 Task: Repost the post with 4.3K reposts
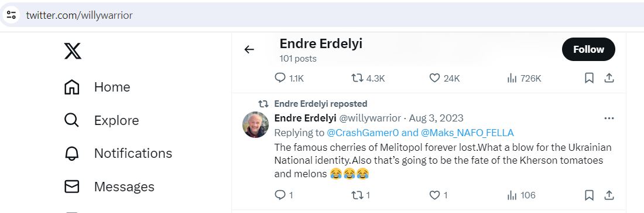368,78
